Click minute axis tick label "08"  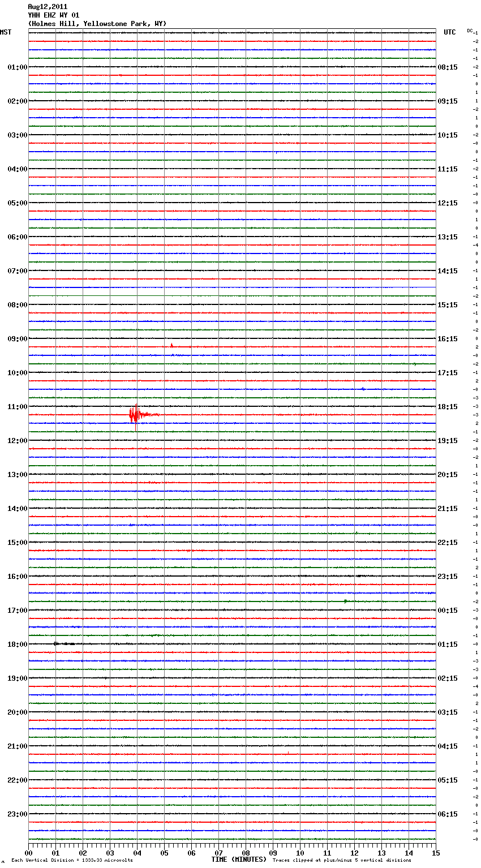point(246,852)
